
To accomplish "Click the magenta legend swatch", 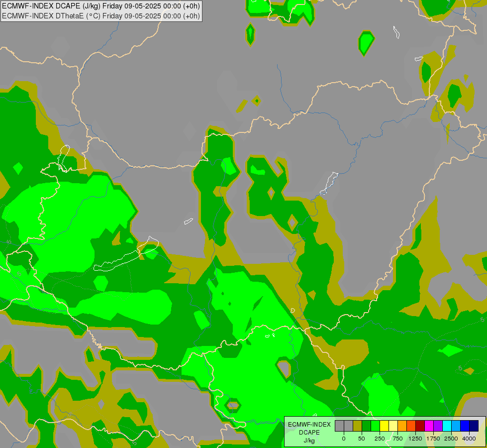I will (429, 426).
